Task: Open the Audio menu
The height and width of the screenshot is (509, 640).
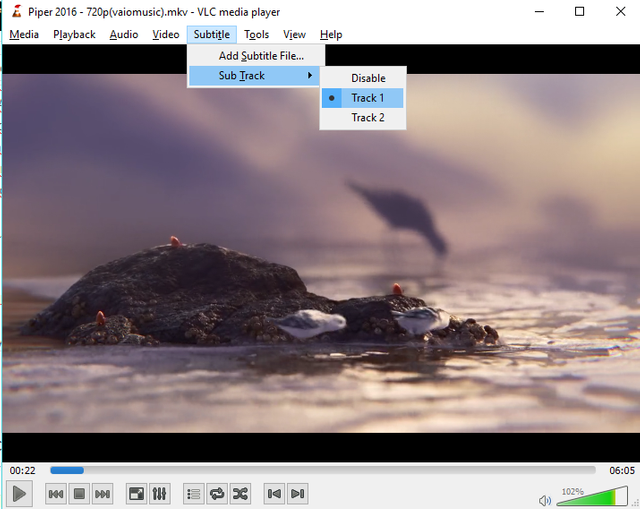Action: click(x=124, y=35)
